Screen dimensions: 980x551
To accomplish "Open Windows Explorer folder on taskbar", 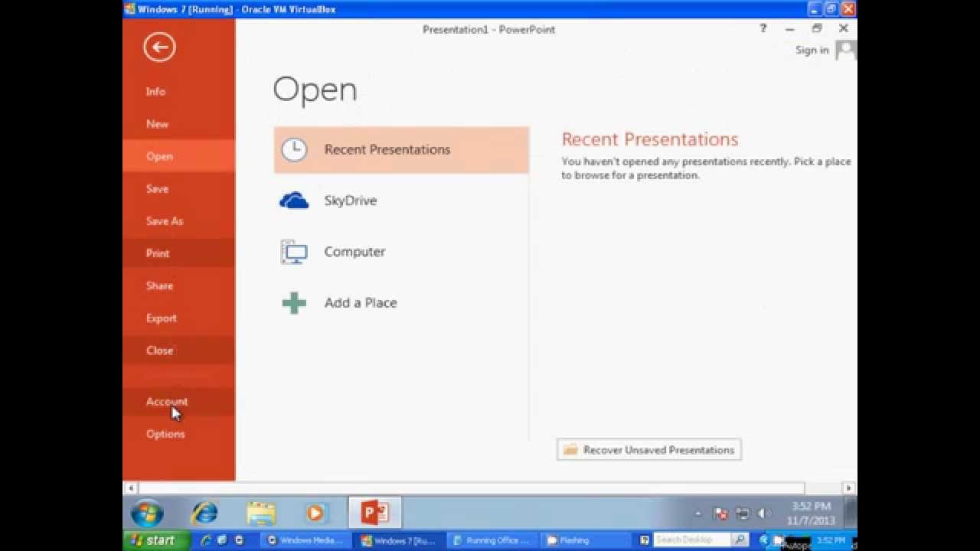I will [x=261, y=513].
